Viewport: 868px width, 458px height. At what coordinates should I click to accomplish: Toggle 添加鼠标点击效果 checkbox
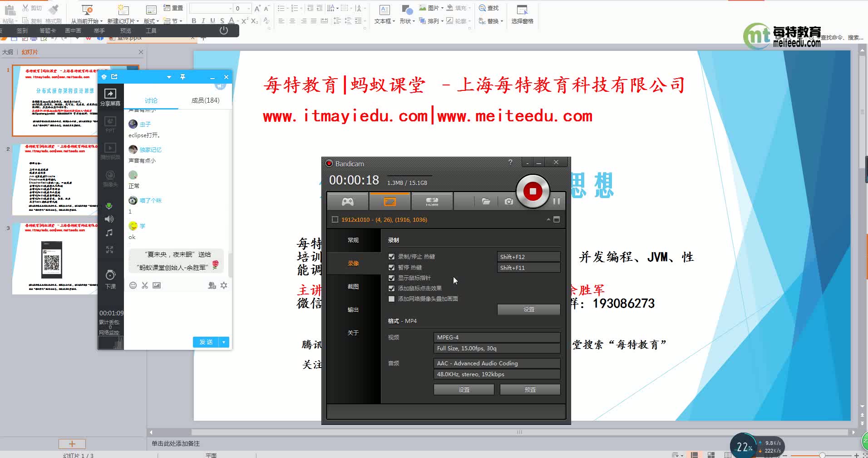[391, 289]
